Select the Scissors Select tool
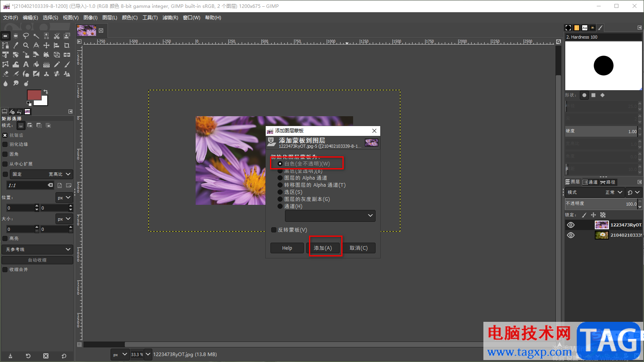The image size is (644, 362). (x=57, y=36)
